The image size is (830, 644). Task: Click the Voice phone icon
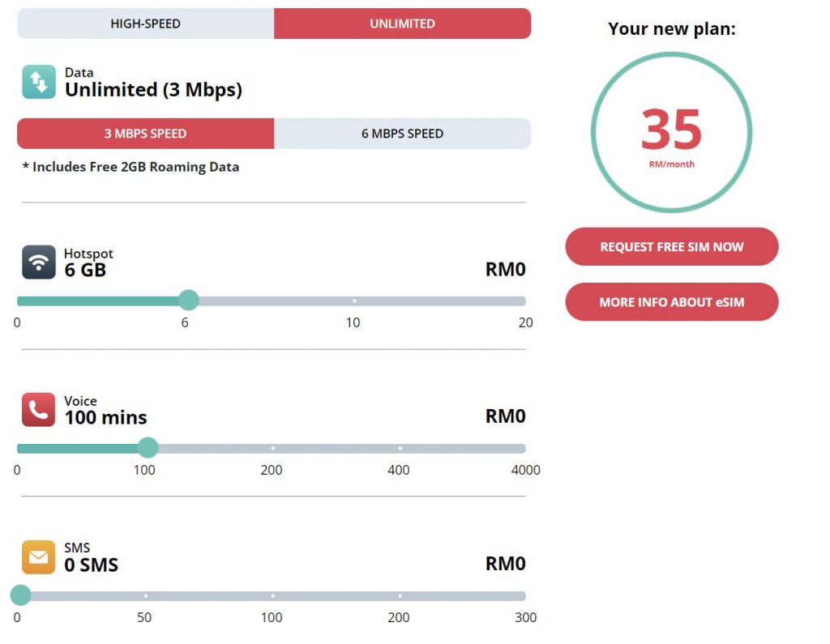[x=38, y=410]
